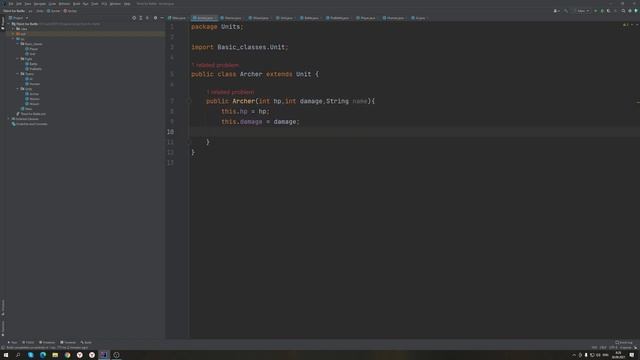Open the Windows notification center
This screenshot has height=360, width=640.
632,355
